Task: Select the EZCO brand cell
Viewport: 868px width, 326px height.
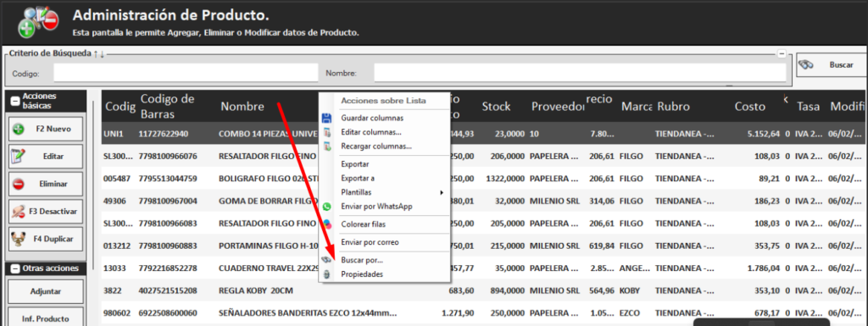Action: click(630, 312)
